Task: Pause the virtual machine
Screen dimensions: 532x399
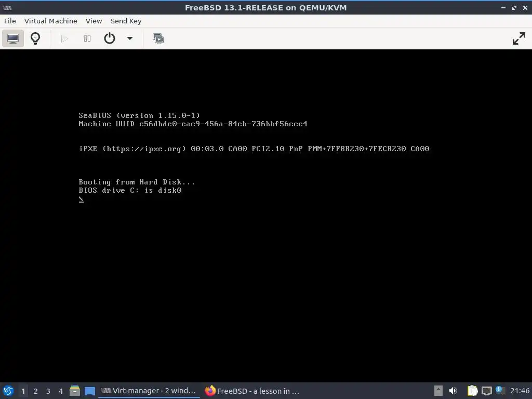Action: 87,38
